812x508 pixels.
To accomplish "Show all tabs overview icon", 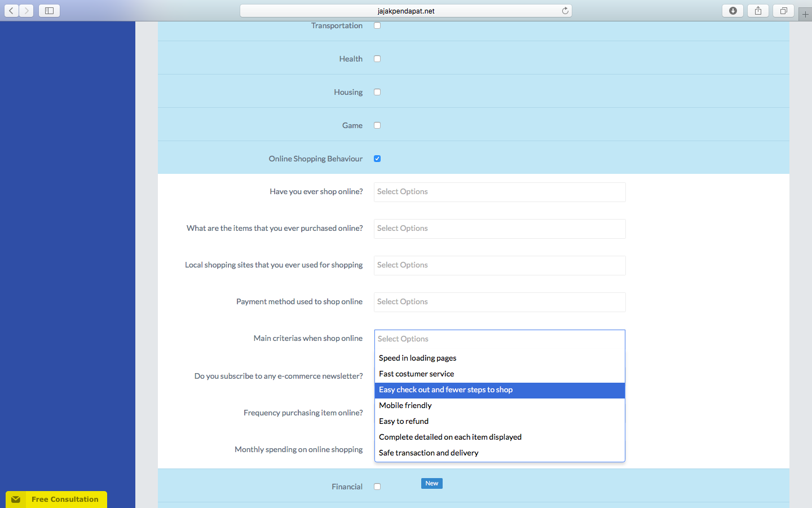I will 783,11.
